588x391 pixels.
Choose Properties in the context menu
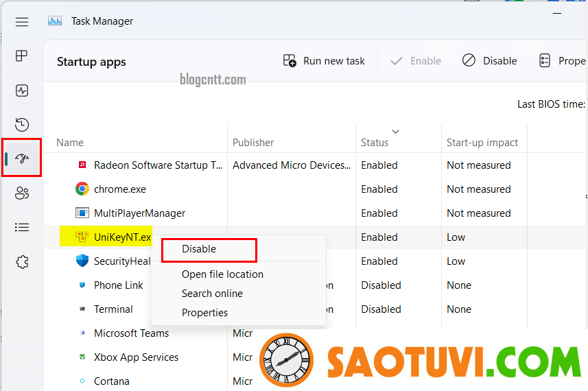click(x=204, y=312)
